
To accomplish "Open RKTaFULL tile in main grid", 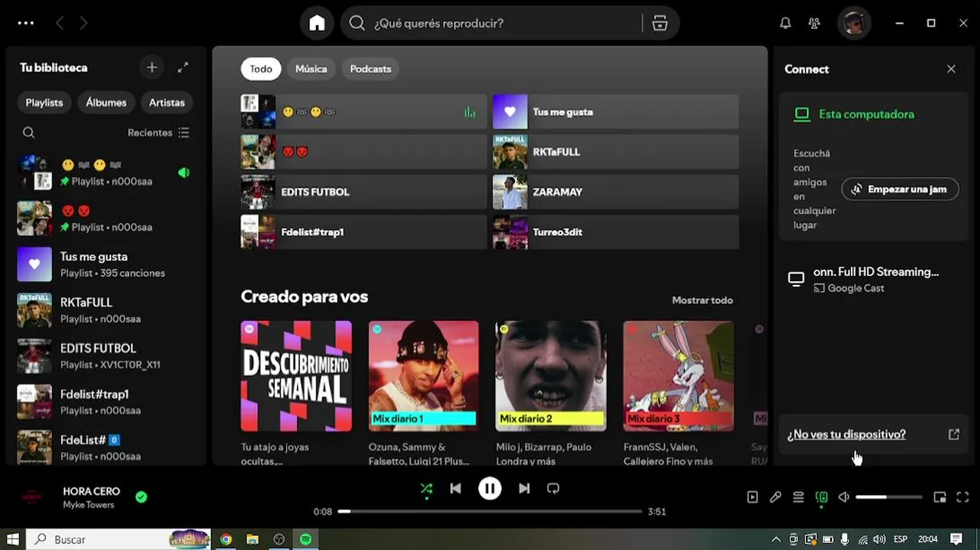I will (x=615, y=152).
